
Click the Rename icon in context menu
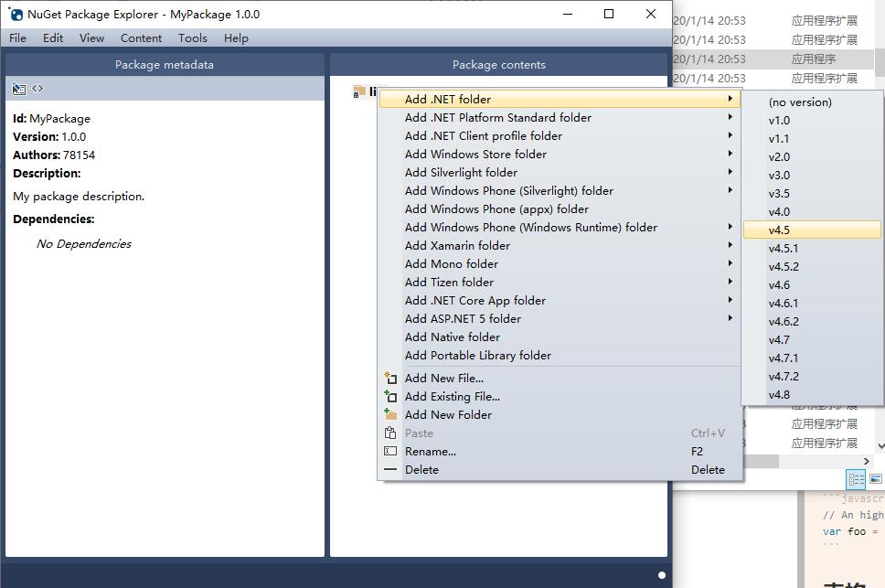pyautogui.click(x=390, y=451)
